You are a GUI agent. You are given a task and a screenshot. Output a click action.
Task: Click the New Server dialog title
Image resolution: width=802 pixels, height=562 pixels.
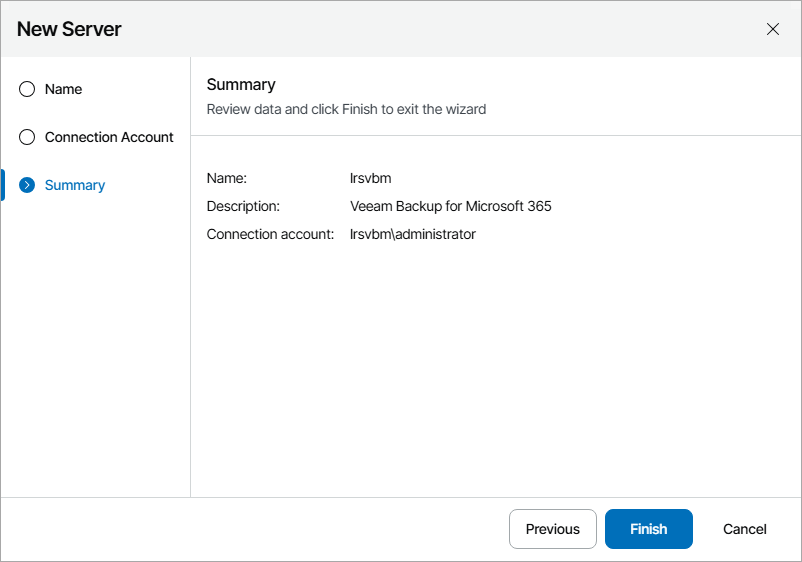tap(69, 29)
